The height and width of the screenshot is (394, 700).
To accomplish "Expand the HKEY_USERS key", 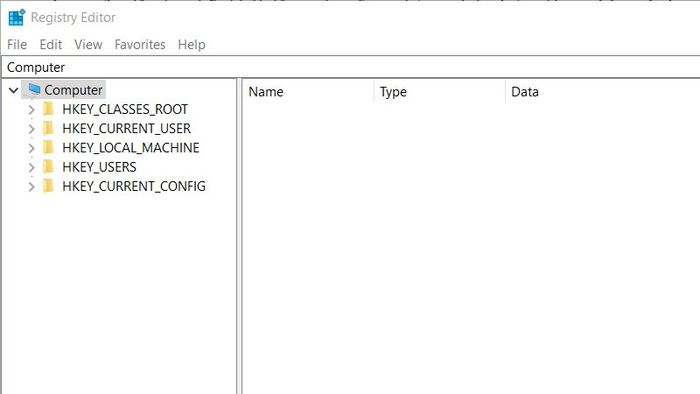I will 31,167.
